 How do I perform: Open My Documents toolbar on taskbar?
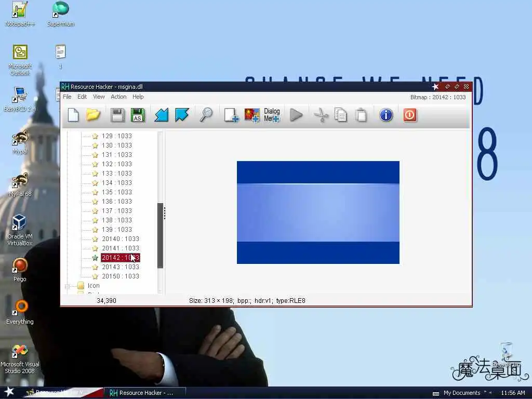pos(461,393)
